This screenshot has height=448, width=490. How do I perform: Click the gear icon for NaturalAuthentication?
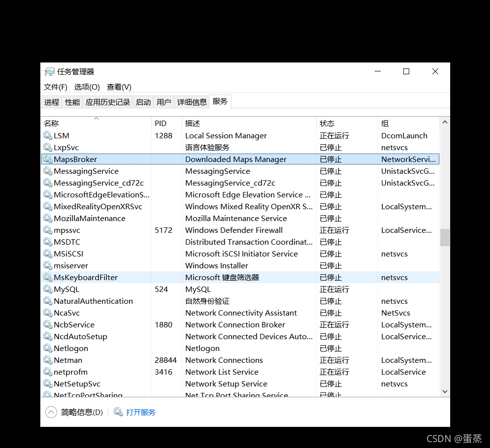(x=48, y=301)
